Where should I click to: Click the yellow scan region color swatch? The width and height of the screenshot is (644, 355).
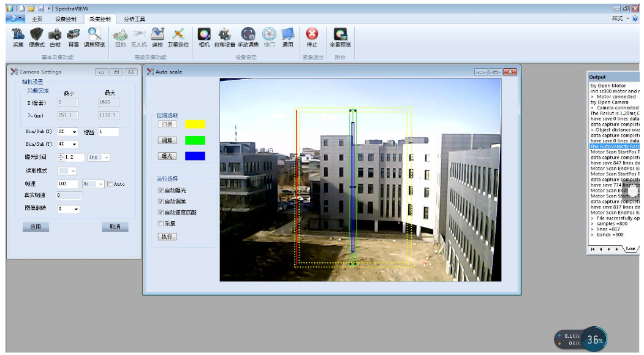[195, 124]
